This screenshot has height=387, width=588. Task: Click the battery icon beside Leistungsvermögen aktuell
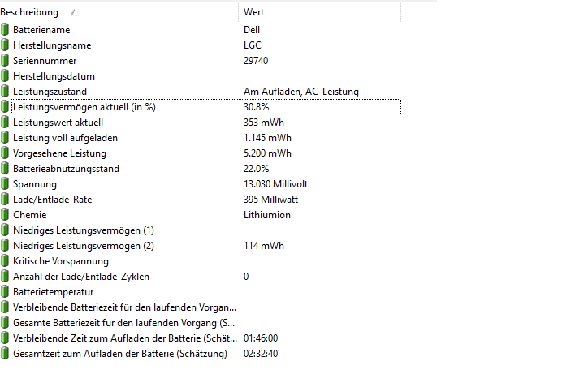[x=5, y=107]
